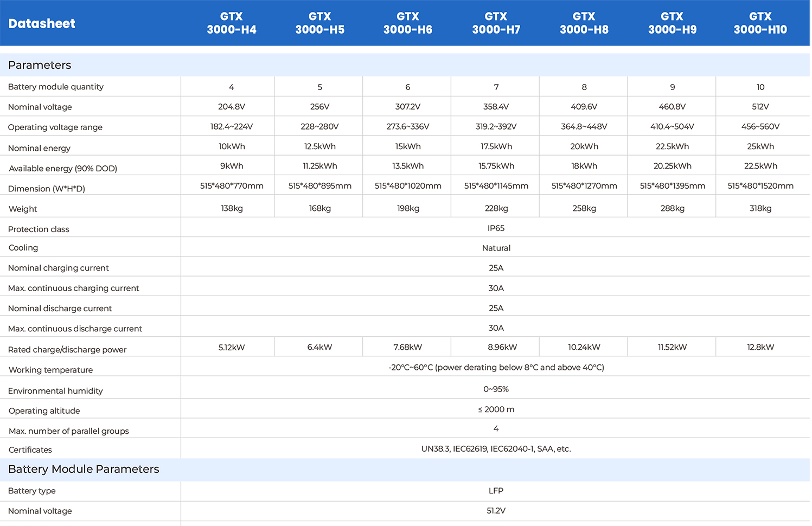Click the 273.6~336V operating voltage cell

(x=408, y=126)
